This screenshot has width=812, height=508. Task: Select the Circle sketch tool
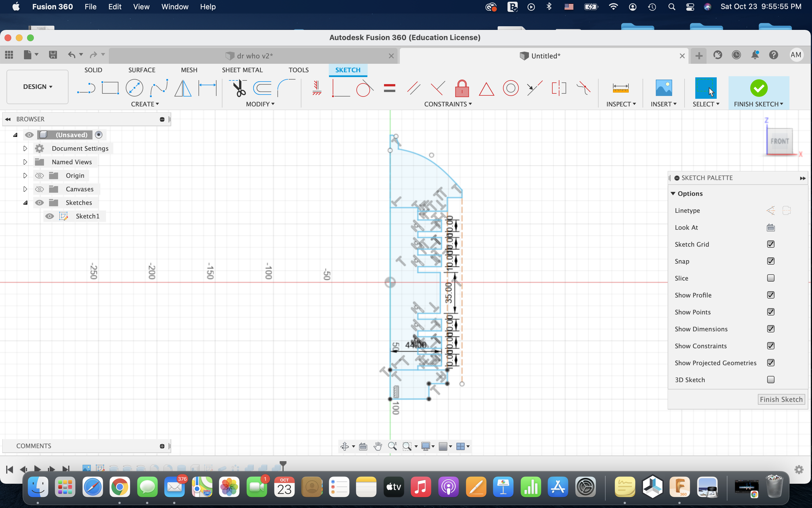pos(134,88)
